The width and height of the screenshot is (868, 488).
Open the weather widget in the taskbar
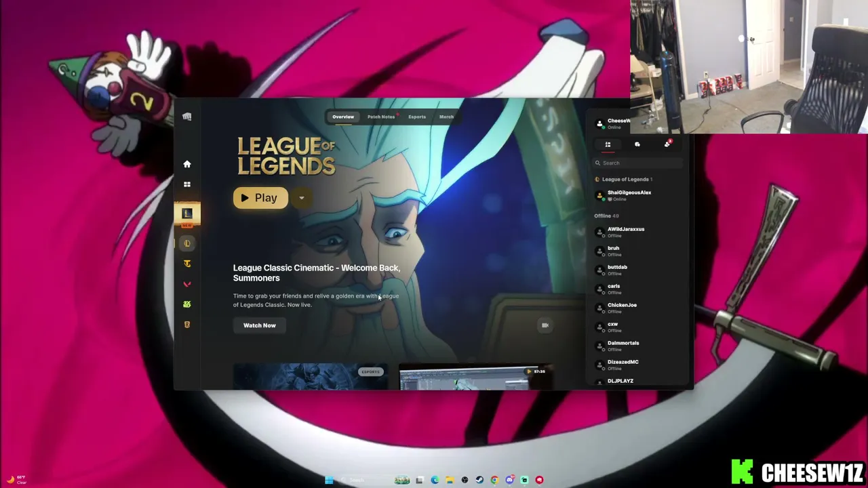tap(16, 480)
